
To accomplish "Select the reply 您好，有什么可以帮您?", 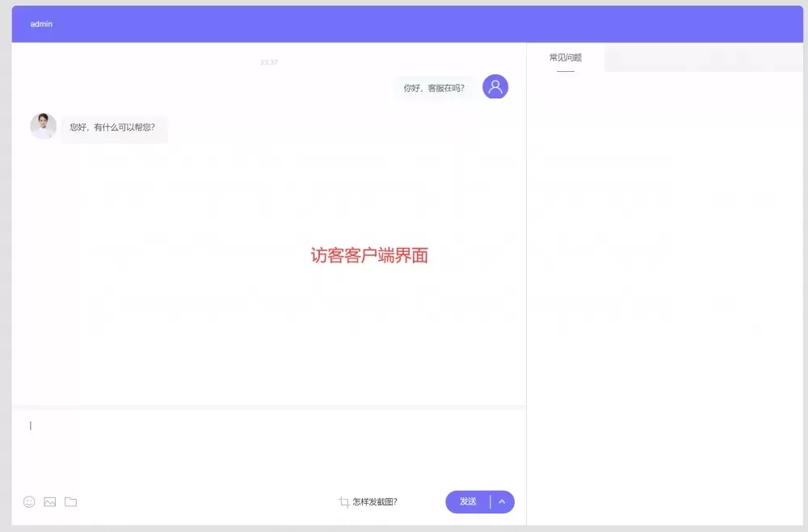I will point(112,128).
